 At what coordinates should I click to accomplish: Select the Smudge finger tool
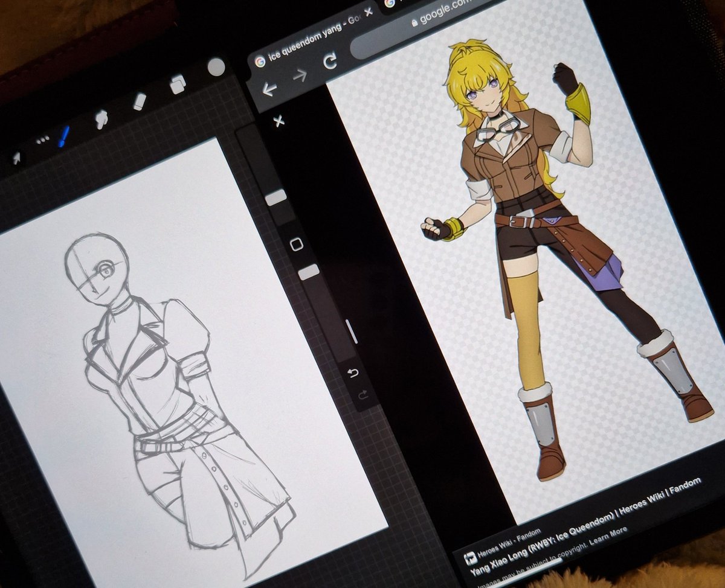(x=101, y=119)
